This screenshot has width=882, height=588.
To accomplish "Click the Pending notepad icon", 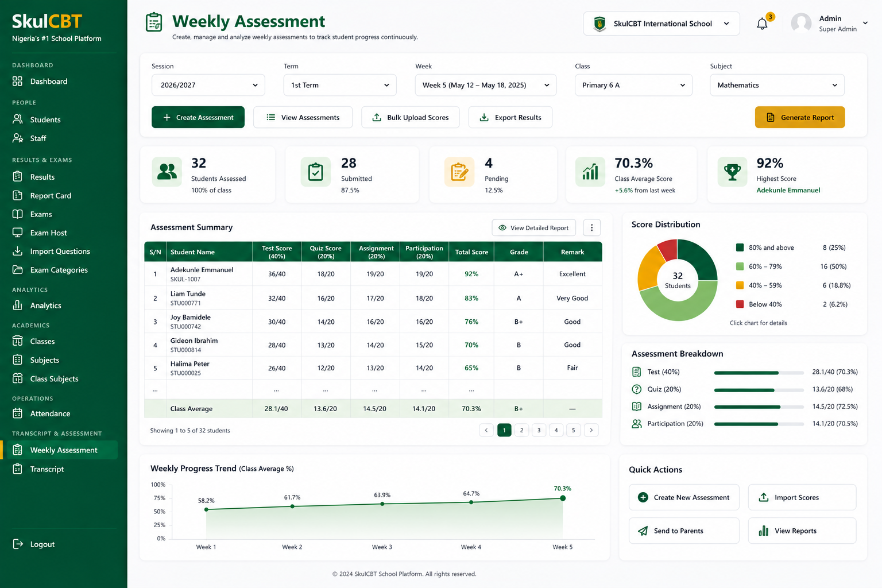I will [459, 172].
